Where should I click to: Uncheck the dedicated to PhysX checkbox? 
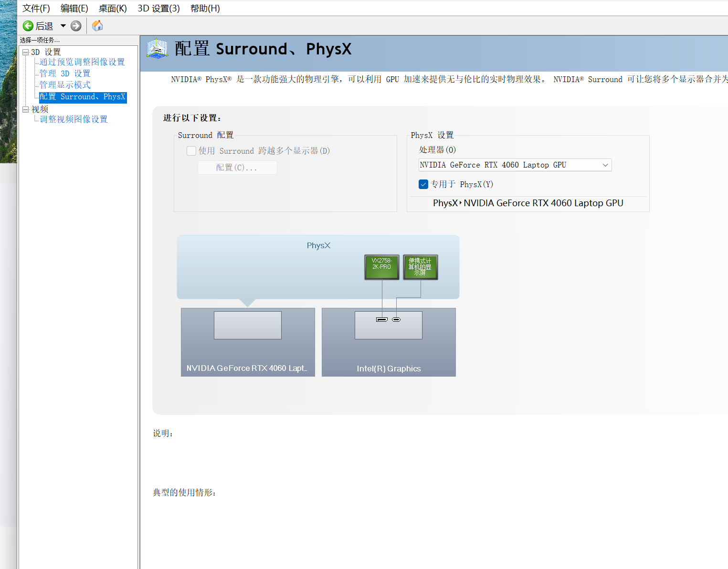click(423, 184)
